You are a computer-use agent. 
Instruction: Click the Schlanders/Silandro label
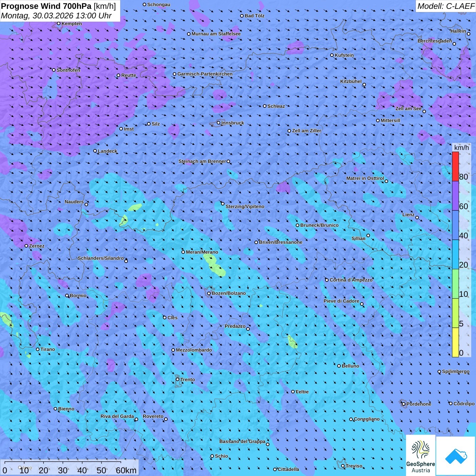tap(101, 258)
